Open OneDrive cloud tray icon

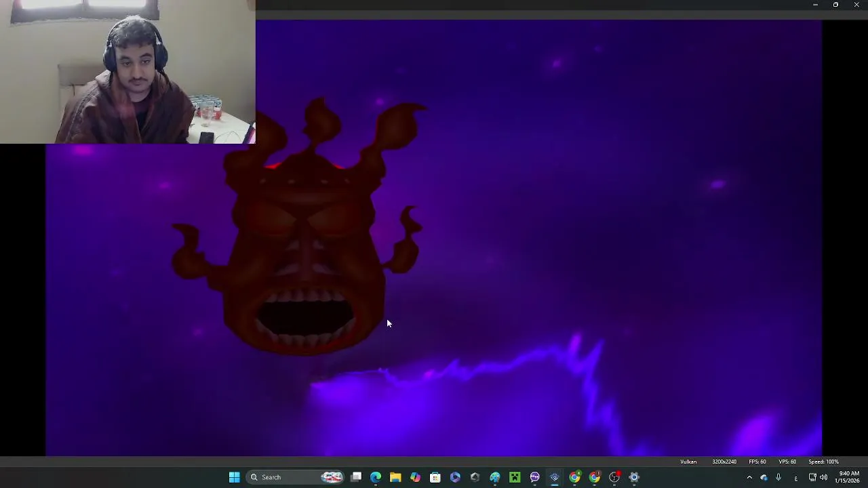pos(764,477)
